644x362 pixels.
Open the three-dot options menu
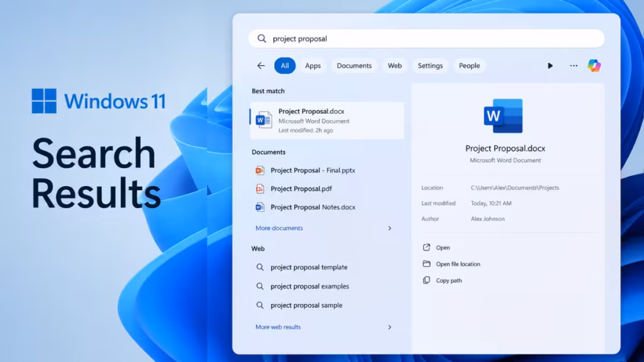[x=574, y=65]
